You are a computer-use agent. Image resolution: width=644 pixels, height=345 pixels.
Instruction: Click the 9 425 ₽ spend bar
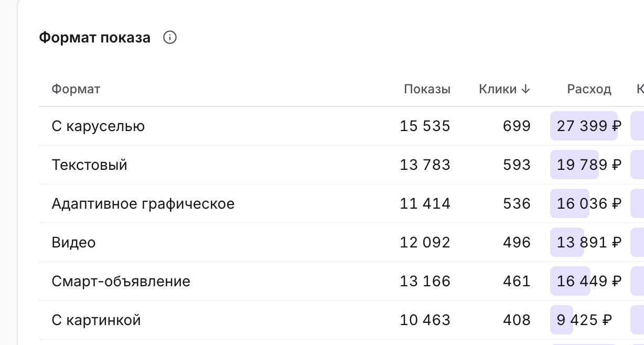pyautogui.click(x=562, y=320)
